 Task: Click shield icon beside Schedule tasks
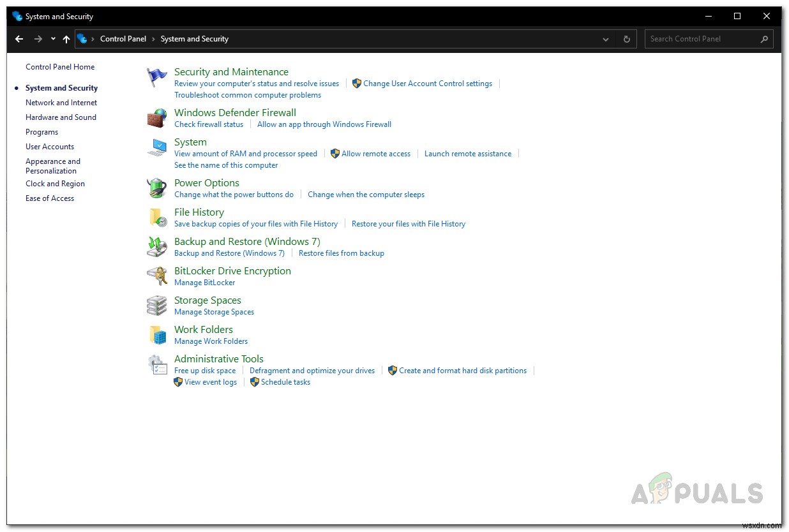[255, 382]
